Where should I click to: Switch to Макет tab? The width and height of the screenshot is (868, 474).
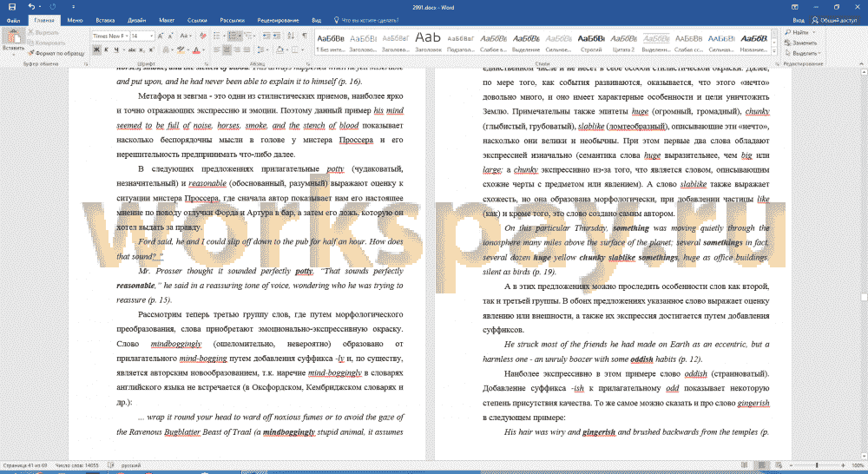167,21
